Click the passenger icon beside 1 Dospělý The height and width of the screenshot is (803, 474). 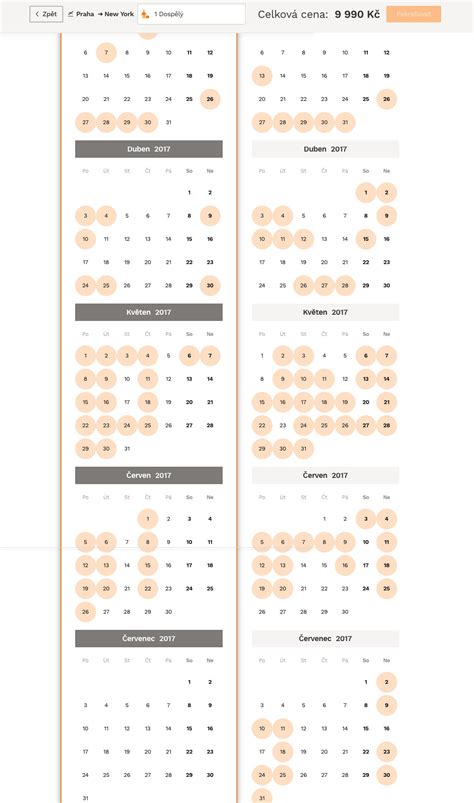tap(145, 14)
